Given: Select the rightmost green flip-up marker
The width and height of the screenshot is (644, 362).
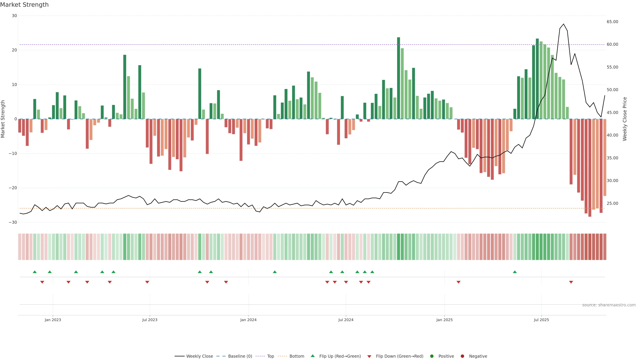Looking at the screenshot, I should tap(515, 272).
